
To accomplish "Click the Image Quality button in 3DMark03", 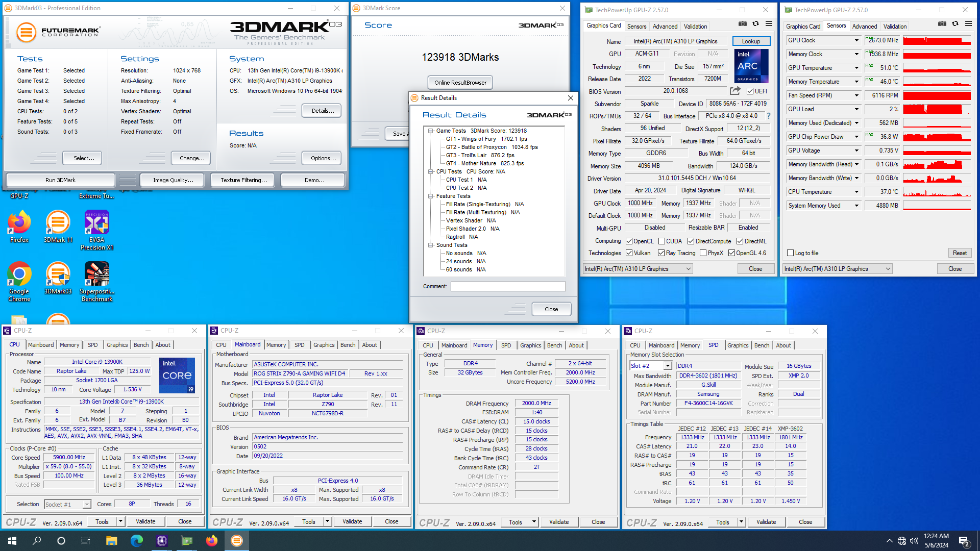I will pyautogui.click(x=173, y=180).
